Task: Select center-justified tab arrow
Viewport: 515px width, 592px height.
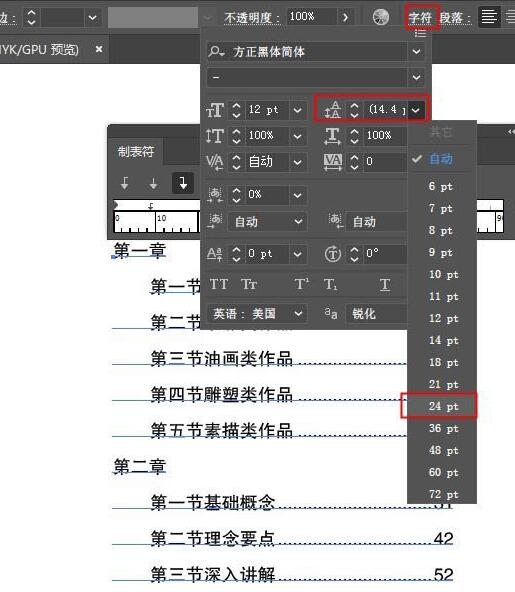Action: [x=153, y=183]
